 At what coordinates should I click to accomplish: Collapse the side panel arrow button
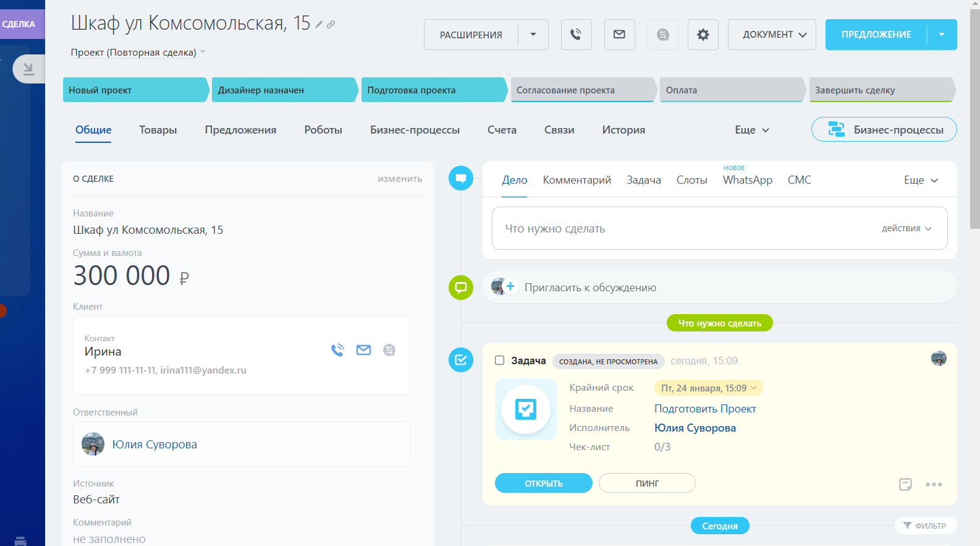click(x=28, y=69)
